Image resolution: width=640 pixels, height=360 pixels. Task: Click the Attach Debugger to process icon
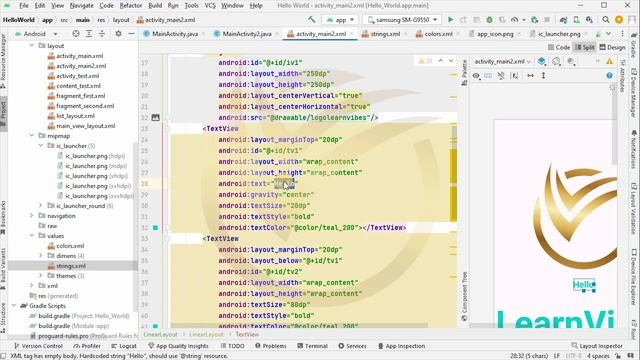tap(534, 20)
